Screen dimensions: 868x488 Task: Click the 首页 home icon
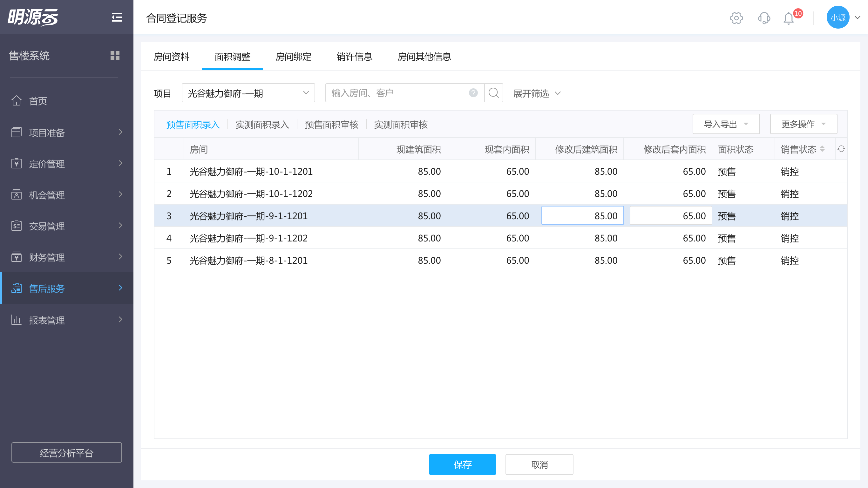17,100
